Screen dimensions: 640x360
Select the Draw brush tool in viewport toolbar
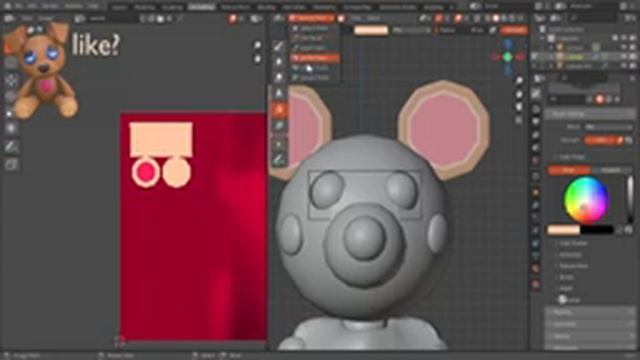pos(279,46)
